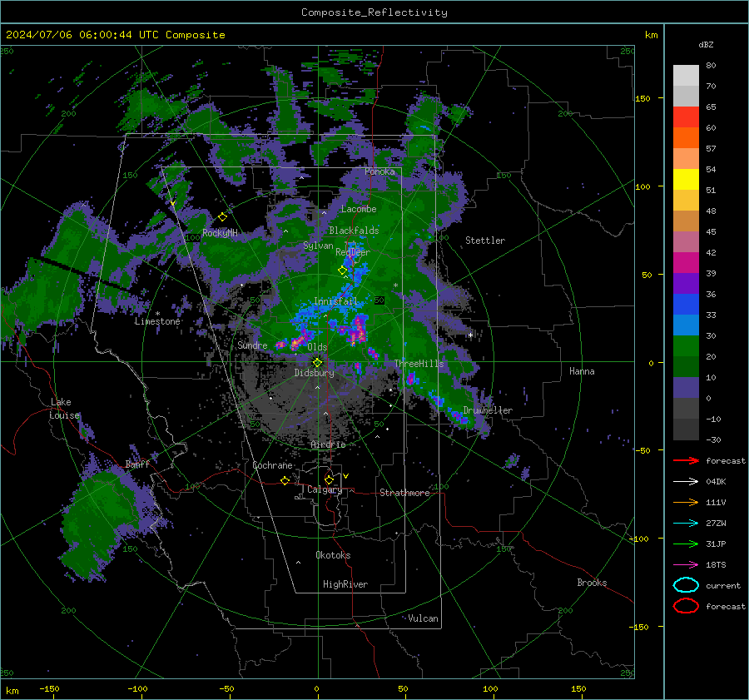Select the RedDeer city label

[x=353, y=252]
